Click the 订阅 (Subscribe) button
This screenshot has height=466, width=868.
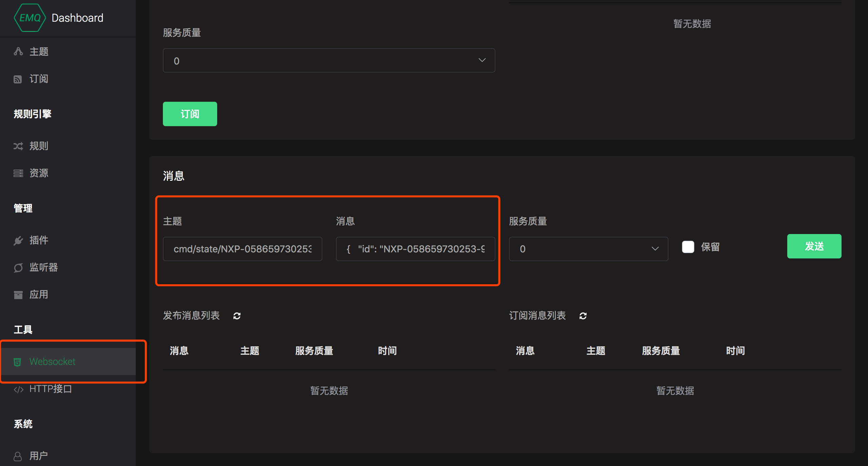pyautogui.click(x=190, y=114)
